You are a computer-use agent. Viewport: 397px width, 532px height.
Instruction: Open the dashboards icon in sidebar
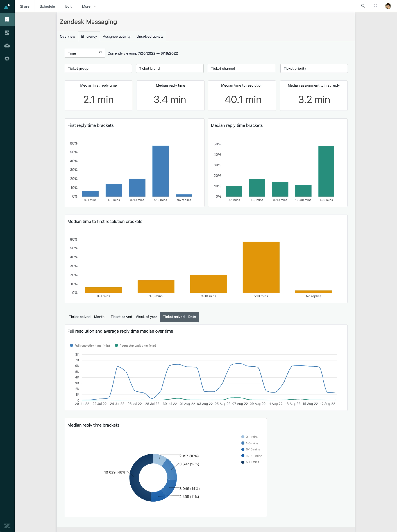(x=7, y=19)
